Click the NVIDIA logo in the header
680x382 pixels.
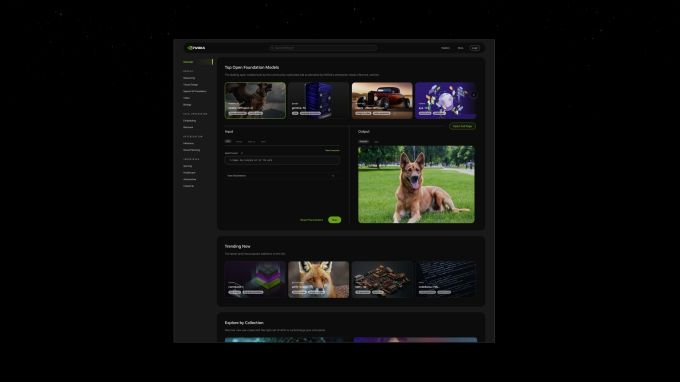196,48
